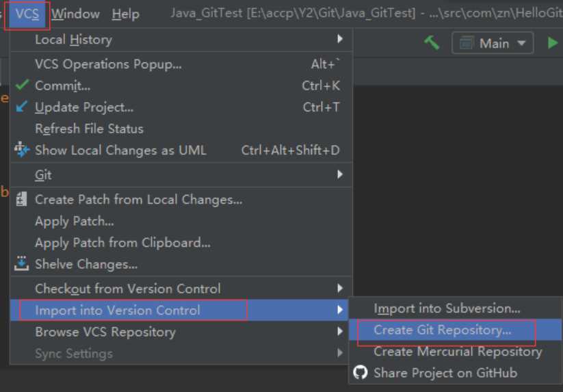Click Apply Patch from Clipboard
Screen dimensions: 563x392
(x=122, y=242)
